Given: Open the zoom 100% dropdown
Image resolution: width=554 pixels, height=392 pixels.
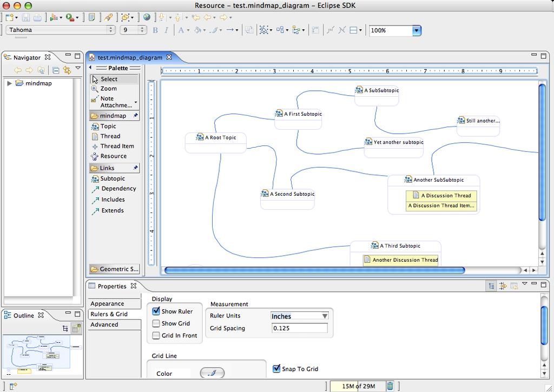Looking at the screenshot, I should point(417,30).
